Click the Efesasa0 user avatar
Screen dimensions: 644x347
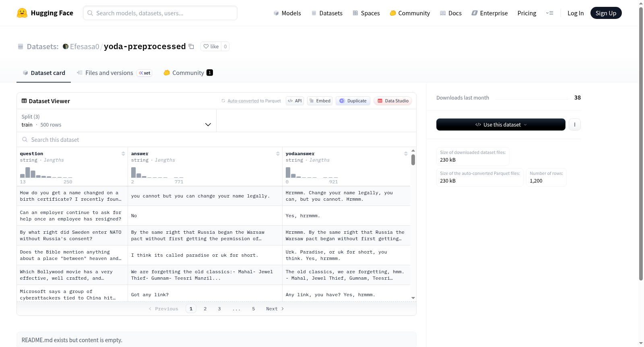(x=66, y=46)
